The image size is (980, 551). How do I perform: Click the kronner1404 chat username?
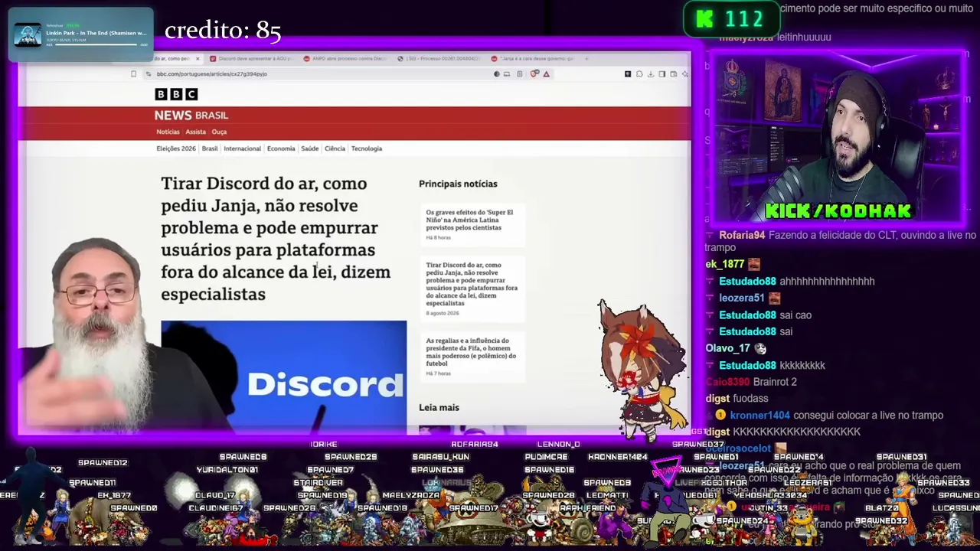coord(759,416)
